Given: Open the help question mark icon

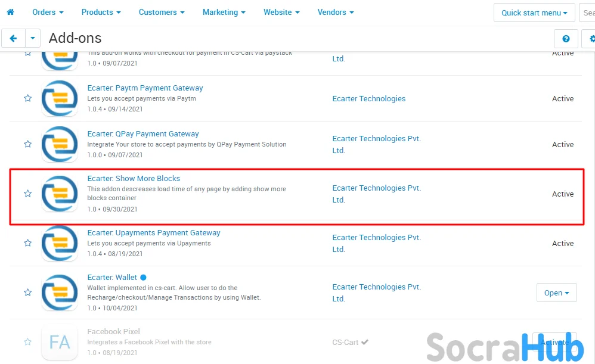Looking at the screenshot, I should coord(566,39).
